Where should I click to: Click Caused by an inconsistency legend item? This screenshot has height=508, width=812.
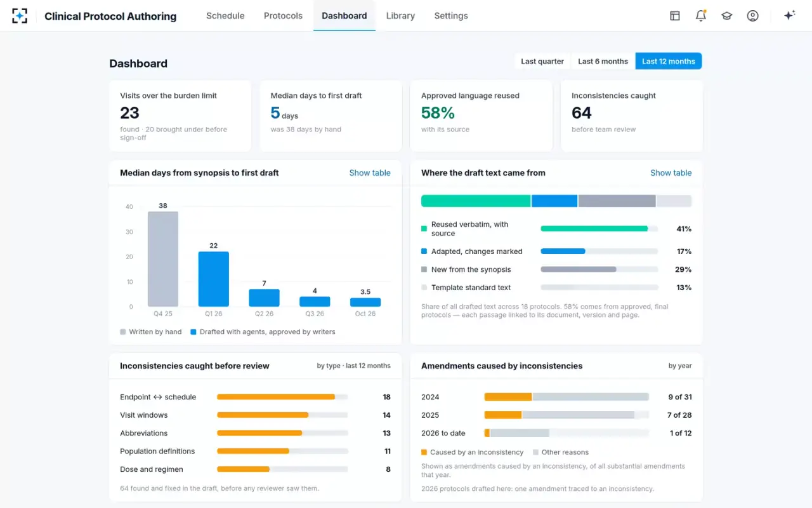[x=473, y=452]
